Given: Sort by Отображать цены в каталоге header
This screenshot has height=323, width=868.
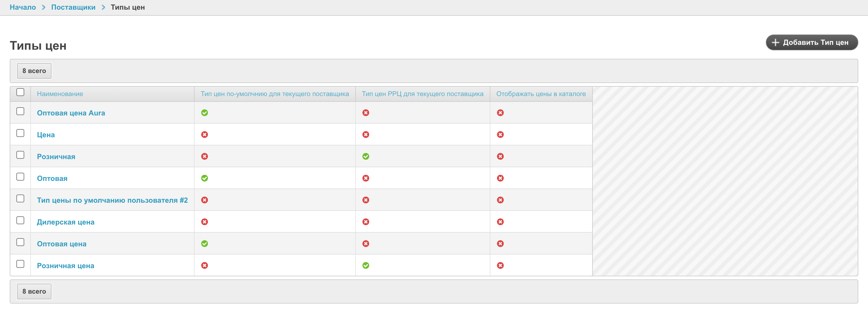Looking at the screenshot, I should coord(541,94).
